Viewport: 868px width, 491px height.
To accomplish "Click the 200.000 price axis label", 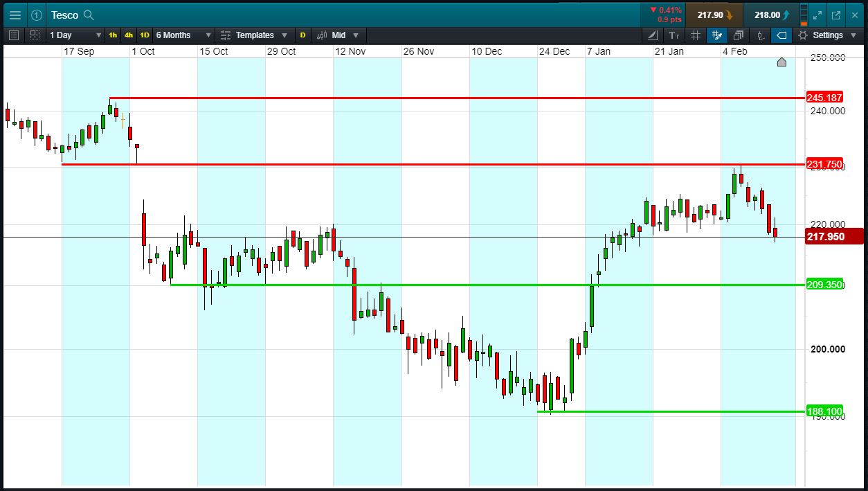I will (x=828, y=349).
